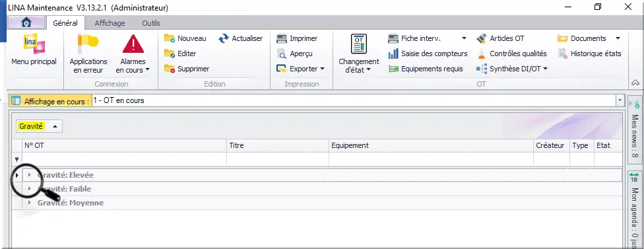Expand the Gravité: Moyenne group
The height and width of the screenshot is (249, 644).
point(30,203)
